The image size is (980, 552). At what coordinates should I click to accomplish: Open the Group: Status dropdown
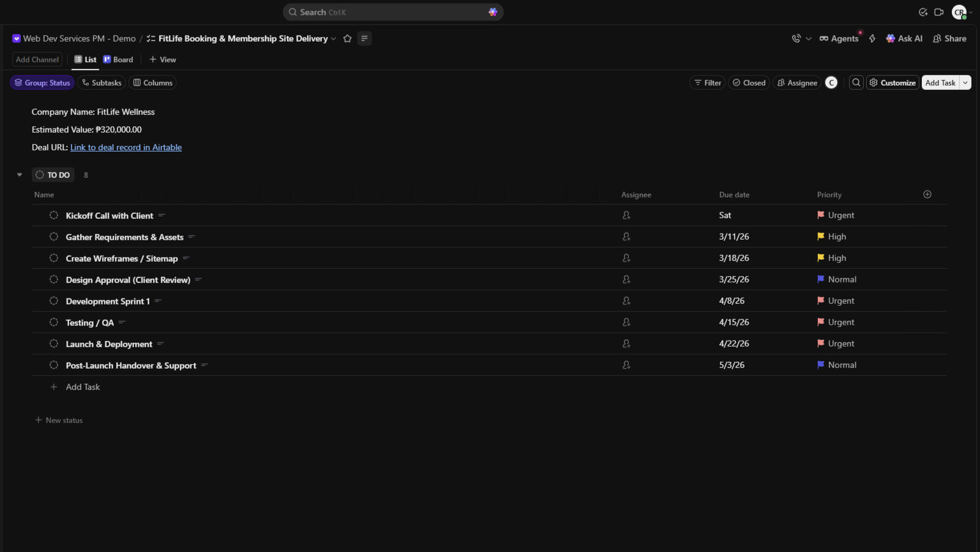pyautogui.click(x=42, y=83)
